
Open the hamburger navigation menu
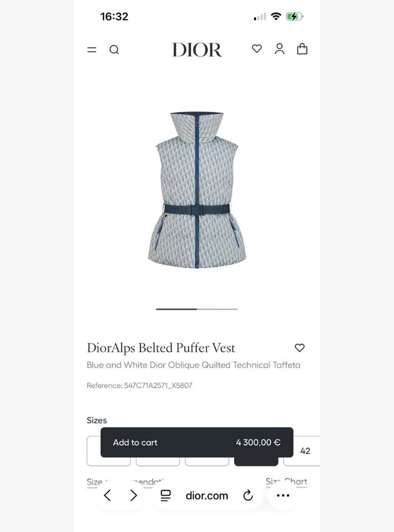pyautogui.click(x=92, y=50)
